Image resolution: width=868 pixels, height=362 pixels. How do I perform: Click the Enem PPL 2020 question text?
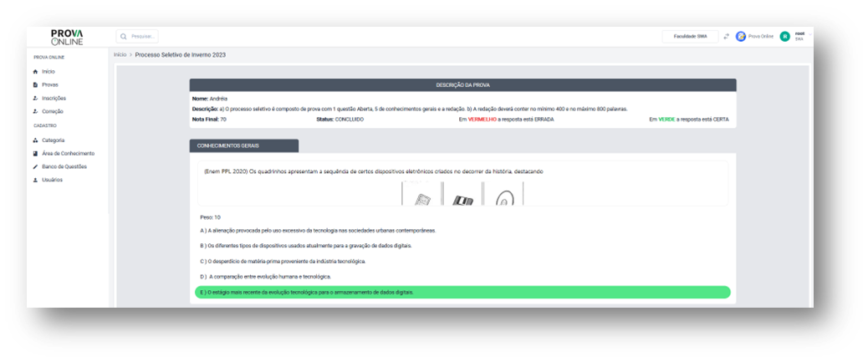point(374,171)
